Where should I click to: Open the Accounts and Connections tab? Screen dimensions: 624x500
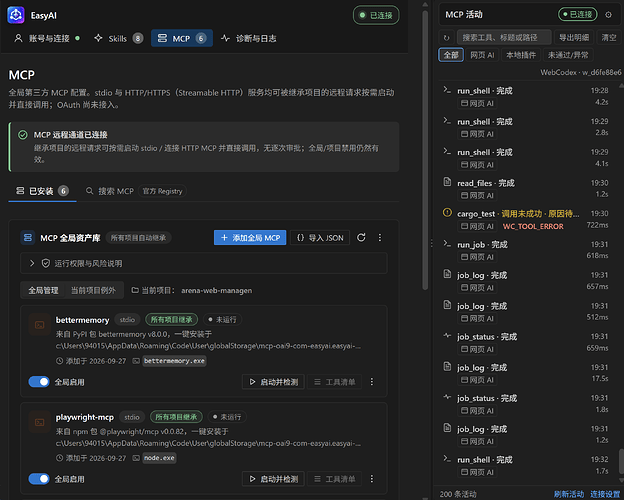tap(47, 39)
